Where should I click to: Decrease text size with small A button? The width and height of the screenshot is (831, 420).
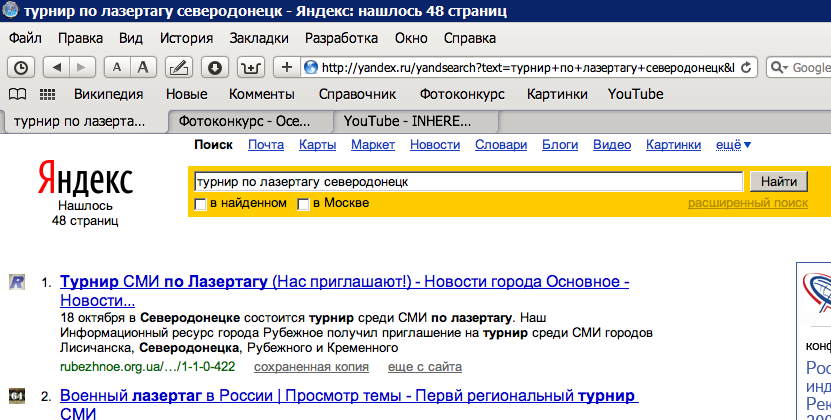[117, 67]
